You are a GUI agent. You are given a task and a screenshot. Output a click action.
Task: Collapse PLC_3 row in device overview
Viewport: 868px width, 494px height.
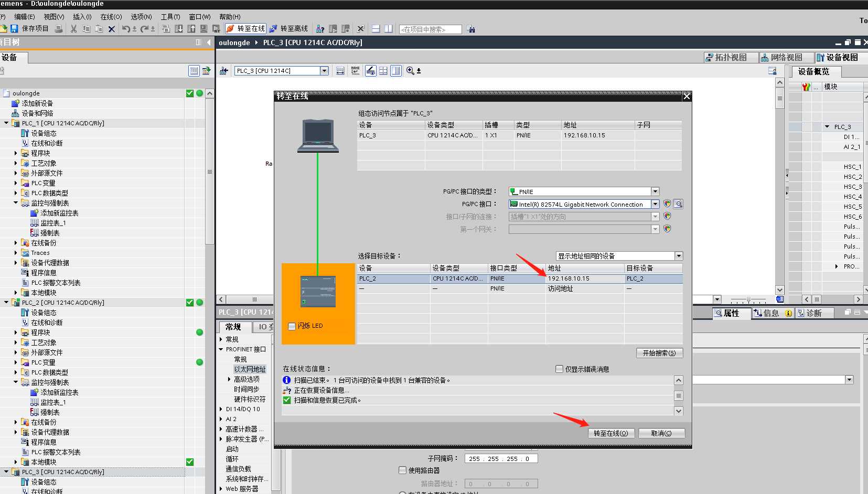tap(827, 126)
